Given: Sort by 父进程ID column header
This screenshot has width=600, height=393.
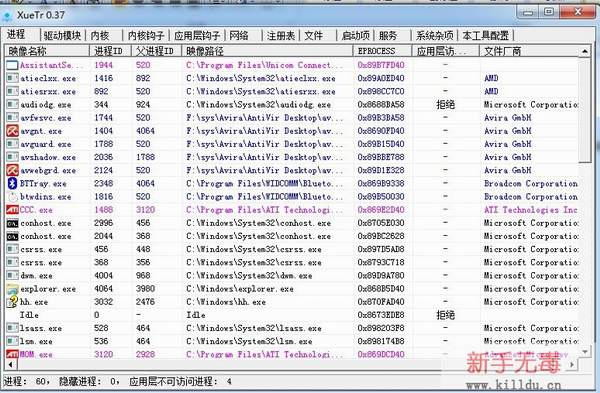Looking at the screenshot, I should point(157,51).
